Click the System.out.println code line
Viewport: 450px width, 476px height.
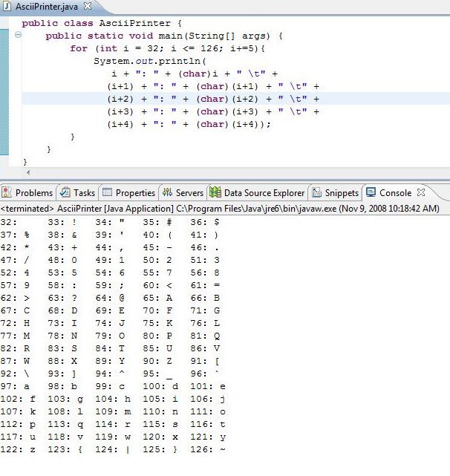point(149,61)
